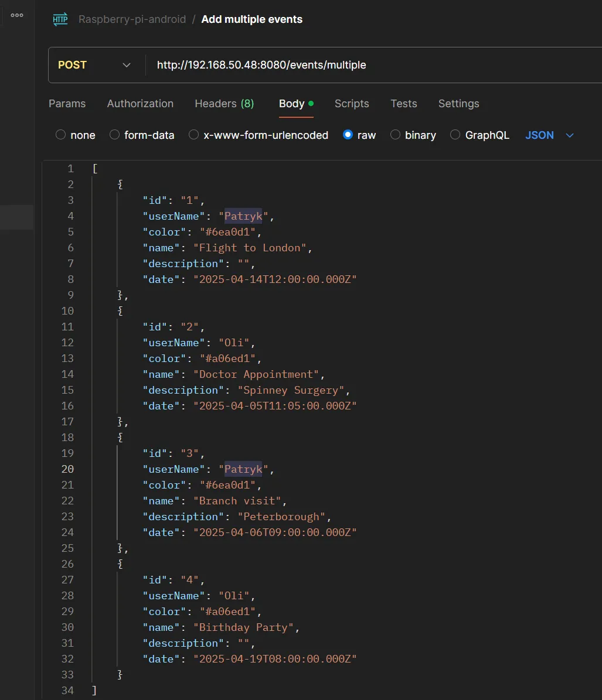This screenshot has width=602, height=700.
Task: Open the Raspberry-pi-android collection breadcrumb
Action: pyautogui.click(x=132, y=19)
